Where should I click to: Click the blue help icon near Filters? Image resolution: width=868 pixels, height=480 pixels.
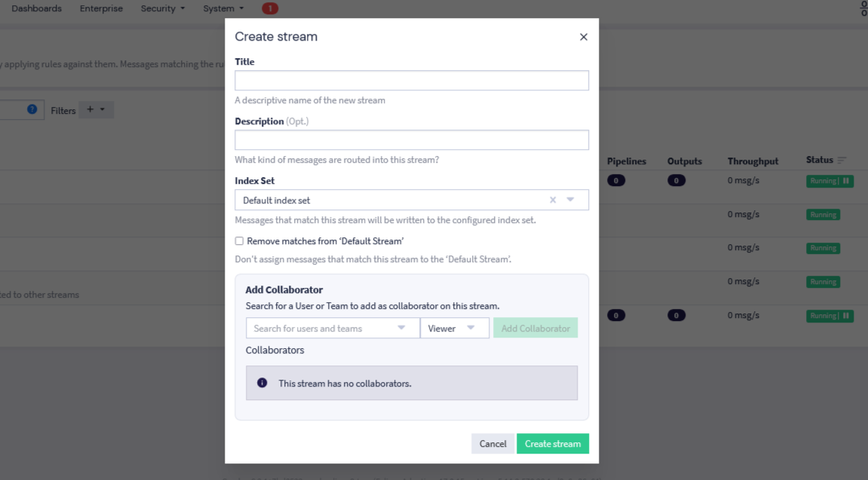(32, 109)
